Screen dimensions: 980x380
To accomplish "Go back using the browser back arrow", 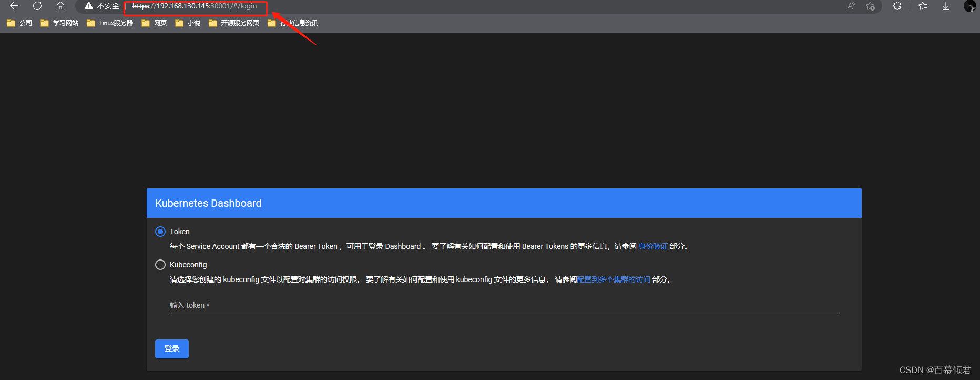I will click(x=14, y=6).
